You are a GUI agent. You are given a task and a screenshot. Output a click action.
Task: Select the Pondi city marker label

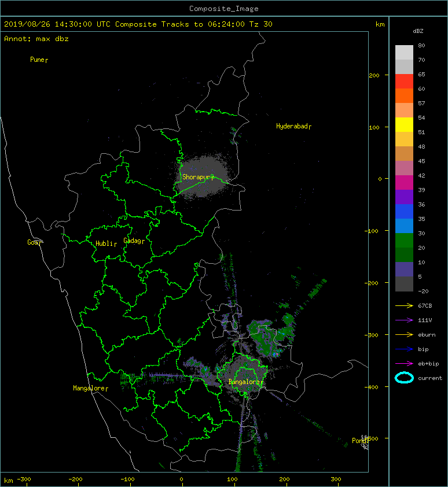tap(360, 440)
